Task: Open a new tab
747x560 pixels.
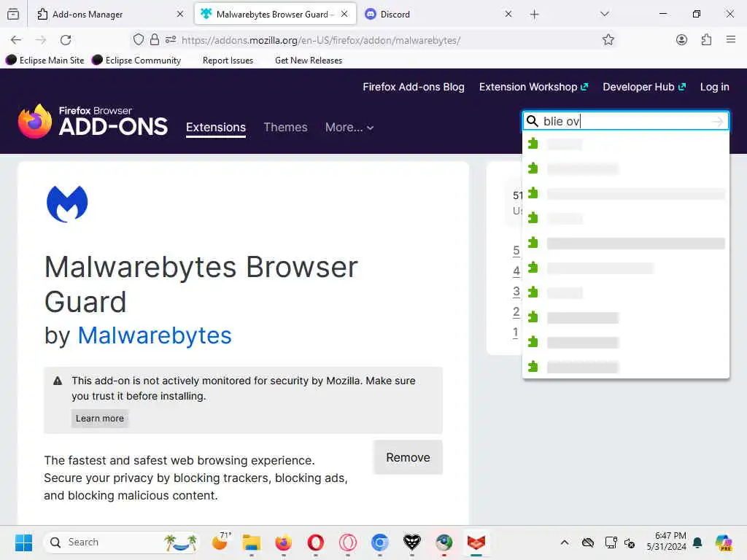Action: coord(534,15)
